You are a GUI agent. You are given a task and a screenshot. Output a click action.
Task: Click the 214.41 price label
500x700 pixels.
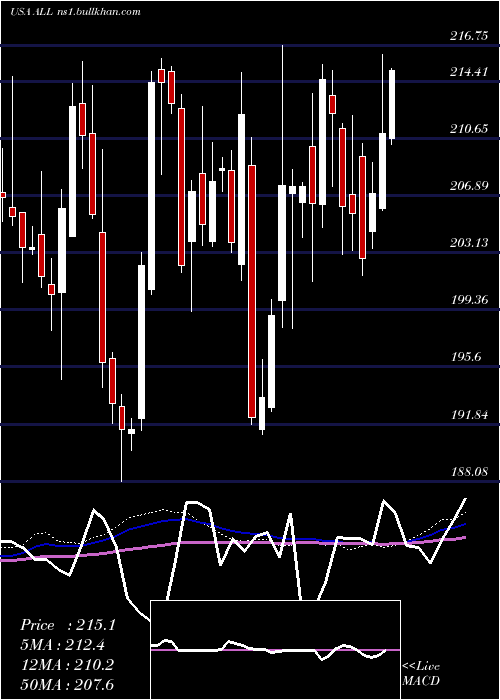pos(469,71)
